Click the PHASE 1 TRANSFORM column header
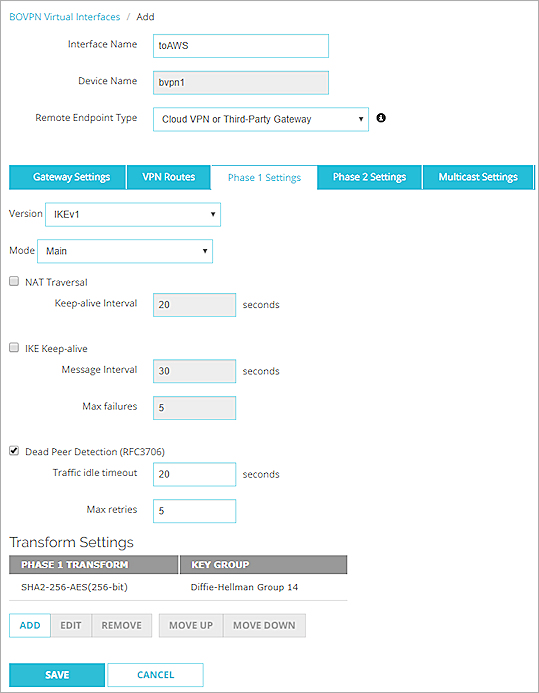 pyautogui.click(x=94, y=565)
